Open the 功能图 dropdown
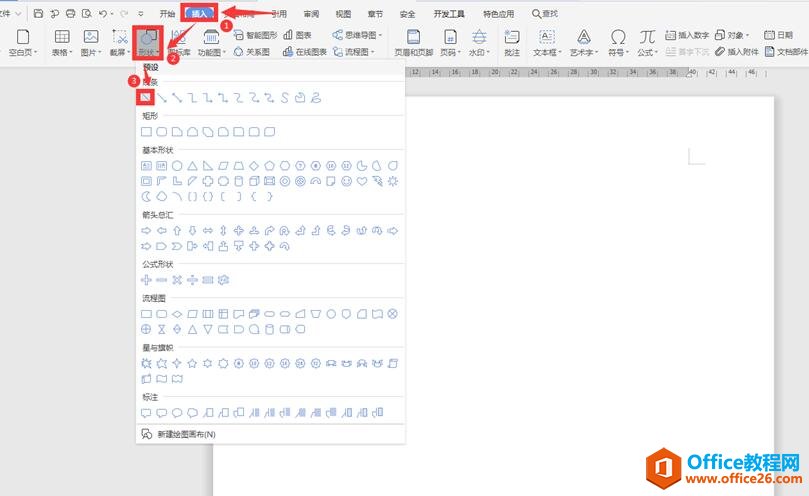The height and width of the screenshot is (496, 809). click(212, 52)
